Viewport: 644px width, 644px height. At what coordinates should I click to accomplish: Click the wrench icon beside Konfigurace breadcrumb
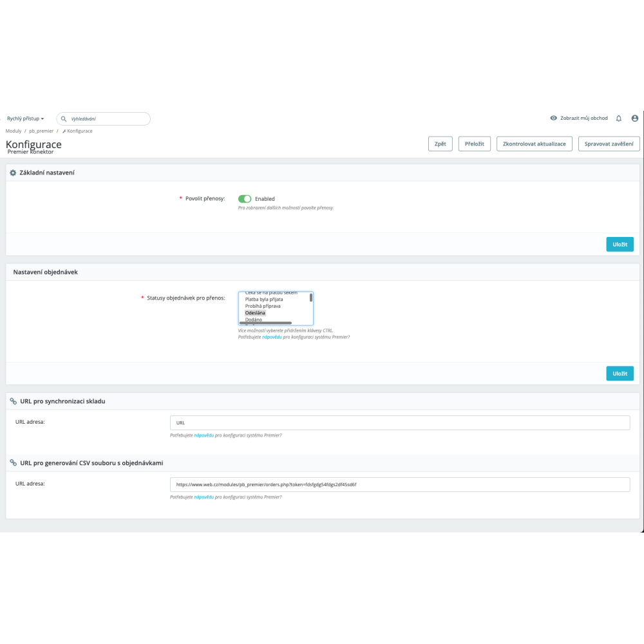[64, 131]
